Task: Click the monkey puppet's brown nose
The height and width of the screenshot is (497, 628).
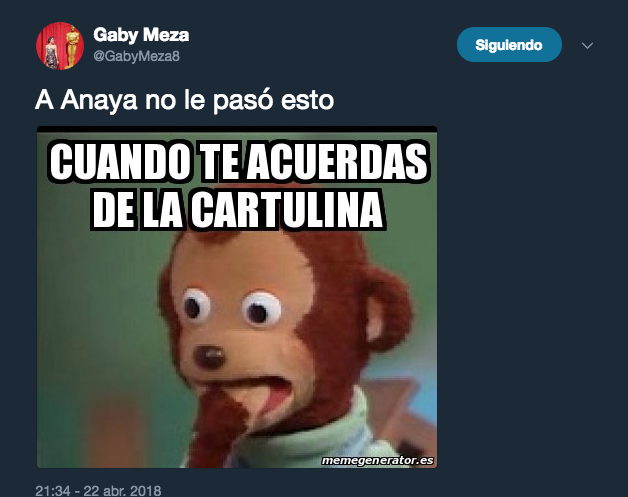Action: [x=209, y=356]
